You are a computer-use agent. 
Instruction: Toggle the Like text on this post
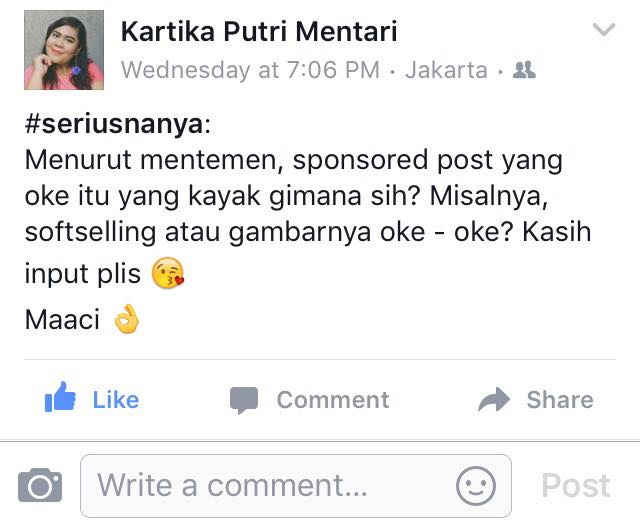coord(116,400)
